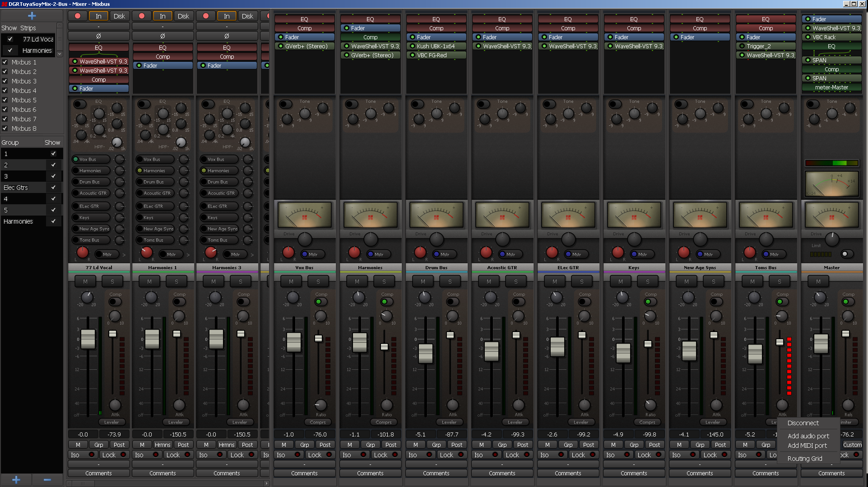This screenshot has width=868, height=487.
Task: Click the Vox Bus name label
Action: click(x=304, y=267)
